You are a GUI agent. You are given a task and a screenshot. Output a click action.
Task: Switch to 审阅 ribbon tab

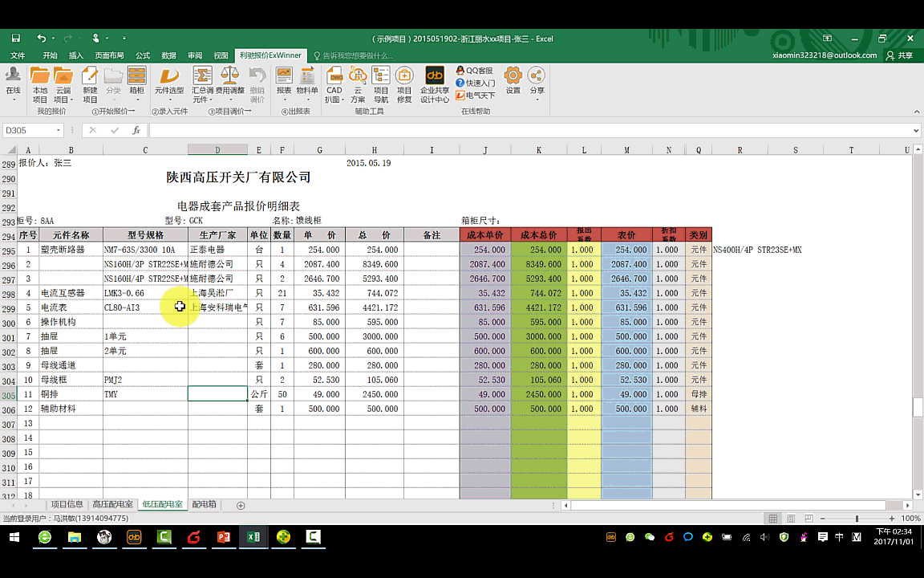click(x=195, y=55)
